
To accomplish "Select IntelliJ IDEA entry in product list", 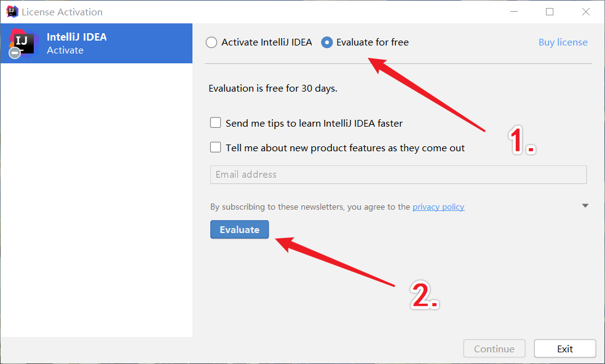I will point(97,43).
